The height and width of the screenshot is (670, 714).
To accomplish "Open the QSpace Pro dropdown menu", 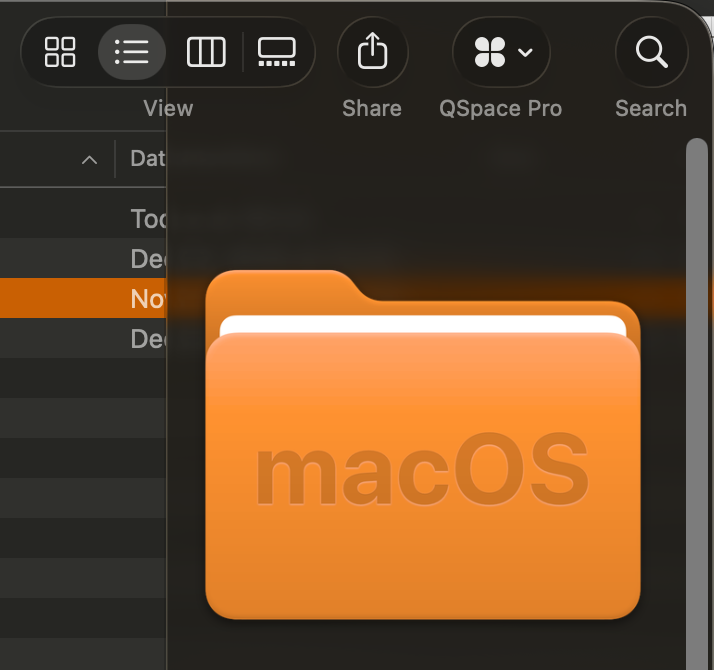I will click(x=501, y=52).
